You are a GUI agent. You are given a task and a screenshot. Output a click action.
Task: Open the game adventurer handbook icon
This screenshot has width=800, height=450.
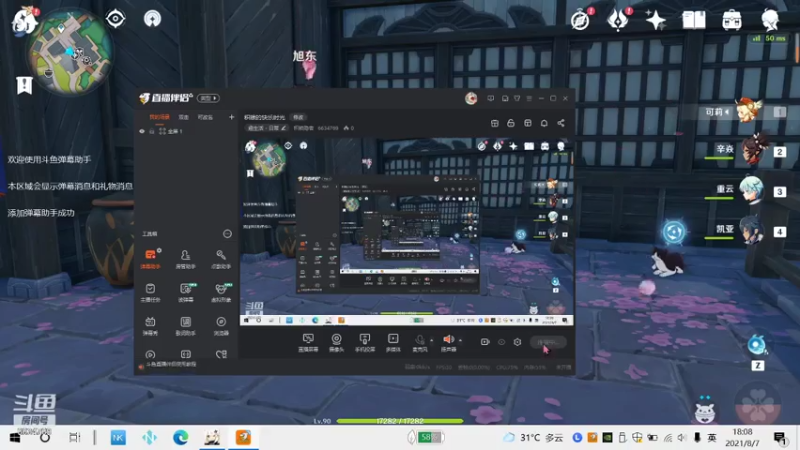tap(694, 20)
